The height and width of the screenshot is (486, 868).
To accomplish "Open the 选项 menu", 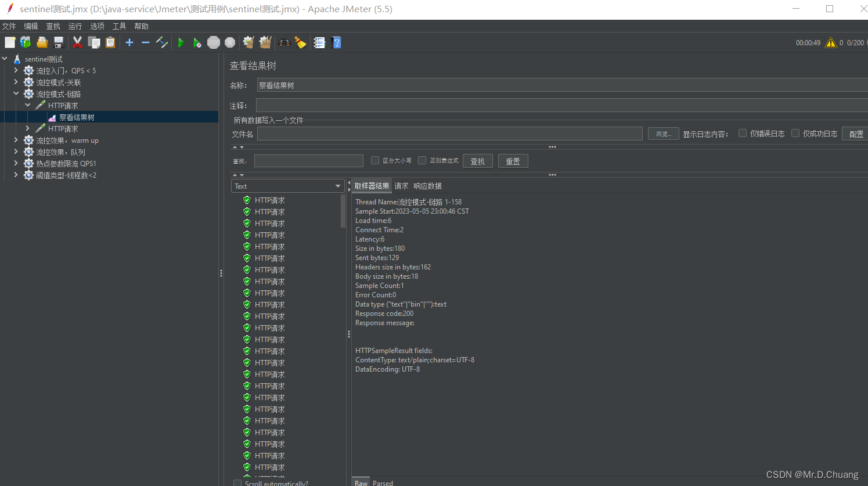I will click(97, 26).
